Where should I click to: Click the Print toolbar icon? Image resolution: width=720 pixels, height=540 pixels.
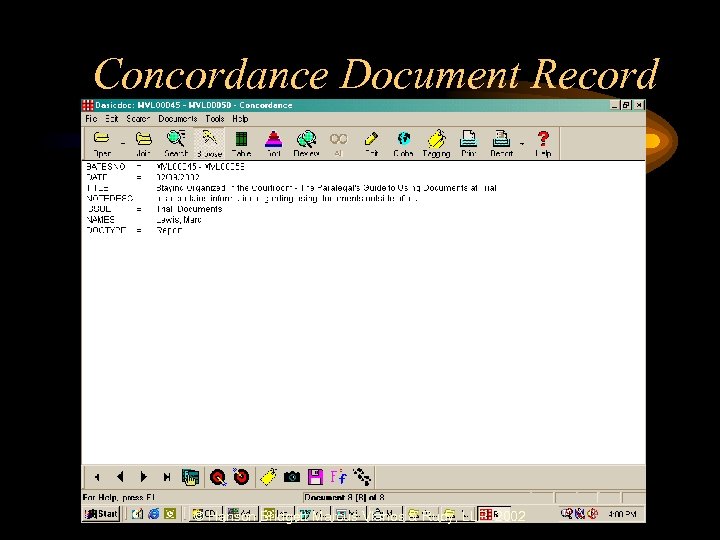tap(468, 143)
